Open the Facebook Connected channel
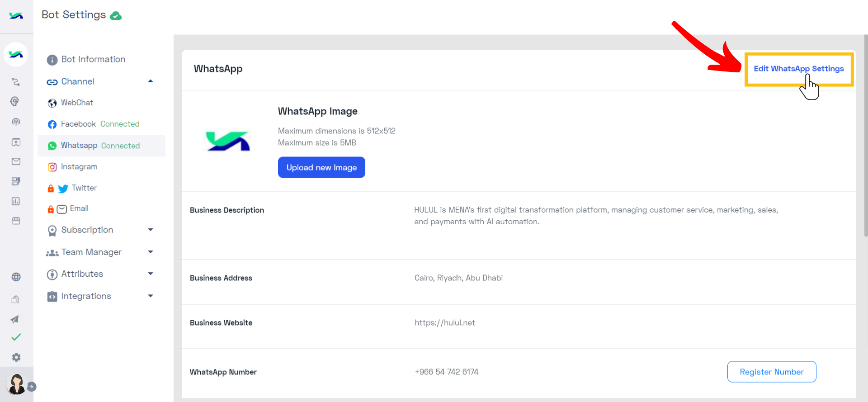 94,124
